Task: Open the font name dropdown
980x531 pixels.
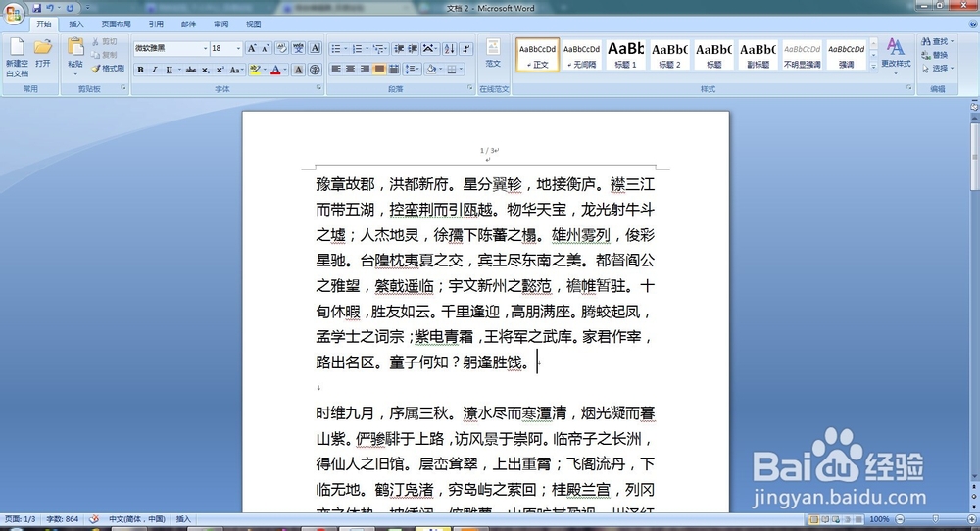Action: [205, 49]
